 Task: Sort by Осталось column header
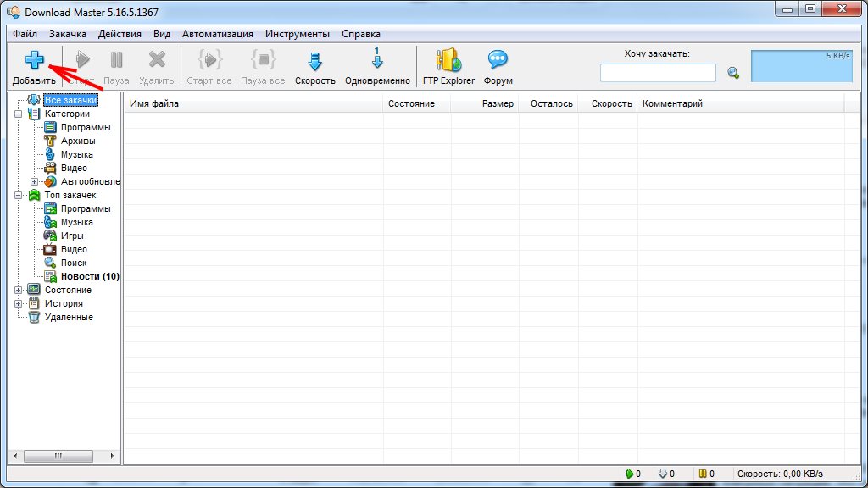(548, 103)
